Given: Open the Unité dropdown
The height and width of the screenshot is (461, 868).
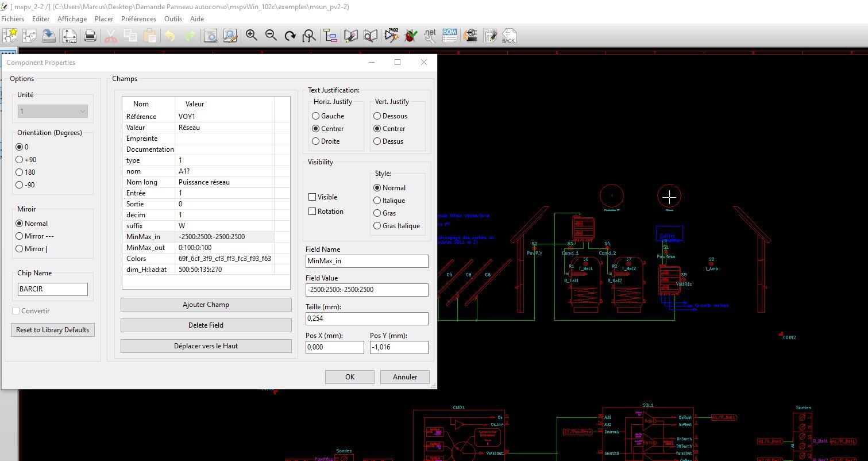Looking at the screenshot, I should click(52, 111).
